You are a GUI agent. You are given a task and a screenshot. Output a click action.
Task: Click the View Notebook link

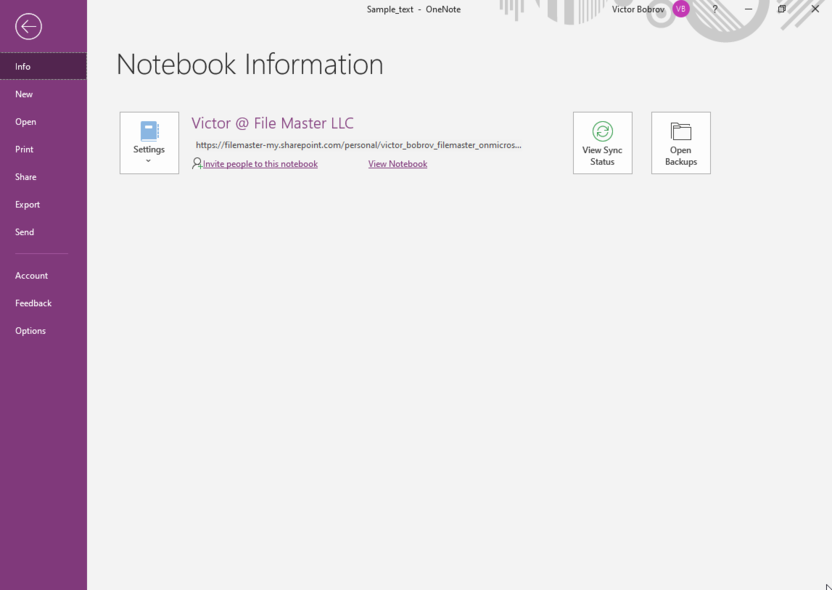(x=397, y=164)
